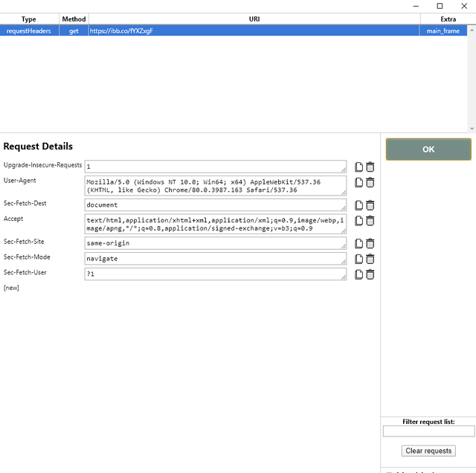The width and height of the screenshot is (476, 473).
Task: Minimize the window
Action: point(416,6)
